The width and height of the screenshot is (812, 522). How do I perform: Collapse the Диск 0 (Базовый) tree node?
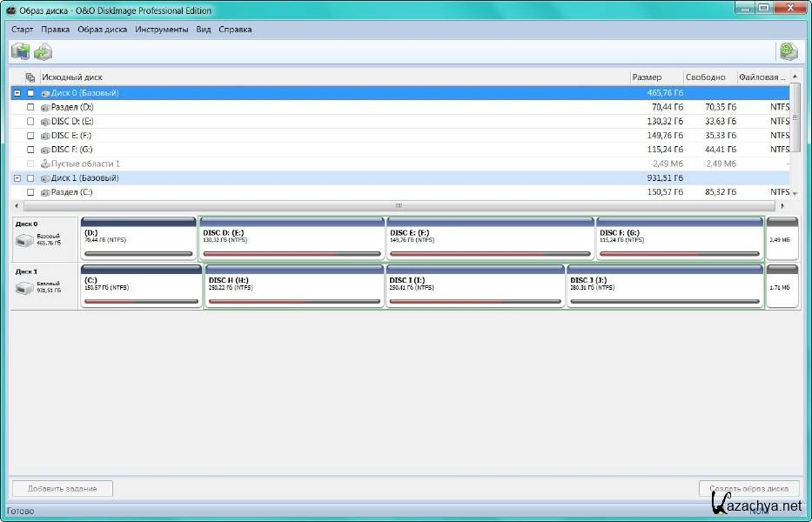point(17,93)
